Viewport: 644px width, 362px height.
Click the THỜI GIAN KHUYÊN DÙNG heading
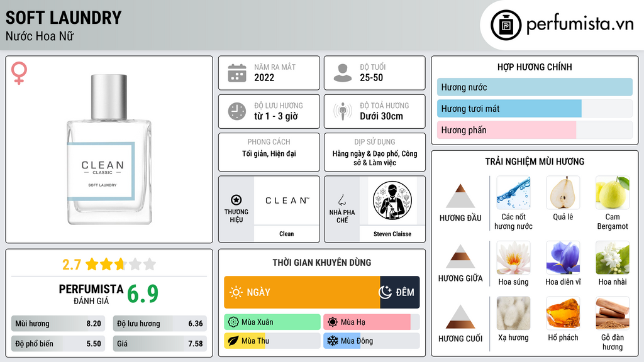tap(322, 262)
